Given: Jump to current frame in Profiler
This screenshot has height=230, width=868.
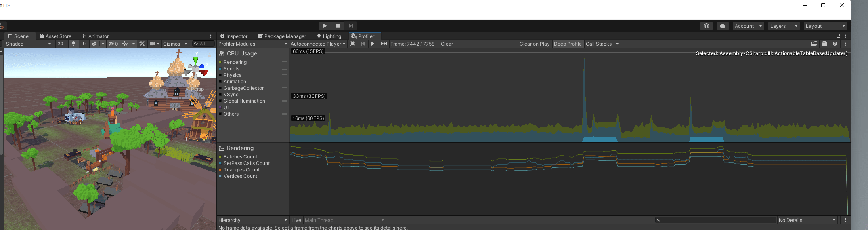Looking at the screenshot, I should tap(384, 44).
